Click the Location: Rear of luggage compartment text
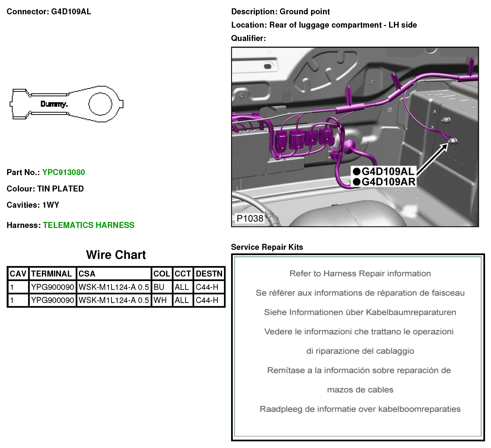Screen dimensions: 491x448 click(324, 25)
